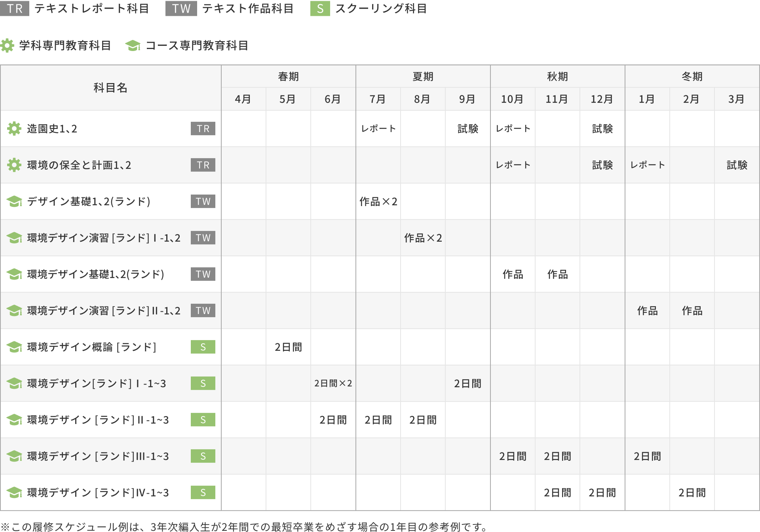The height and width of the screenshot is (532, 760).
Task: Click the gear icon beside 環境の保全と計画1、2
Action: (14, 165)
